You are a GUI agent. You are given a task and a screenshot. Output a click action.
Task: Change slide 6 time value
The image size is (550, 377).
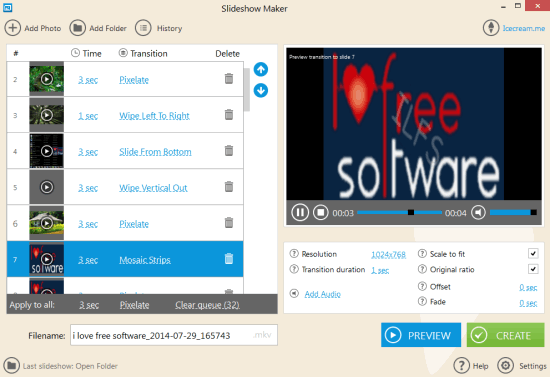coord(88,224)
